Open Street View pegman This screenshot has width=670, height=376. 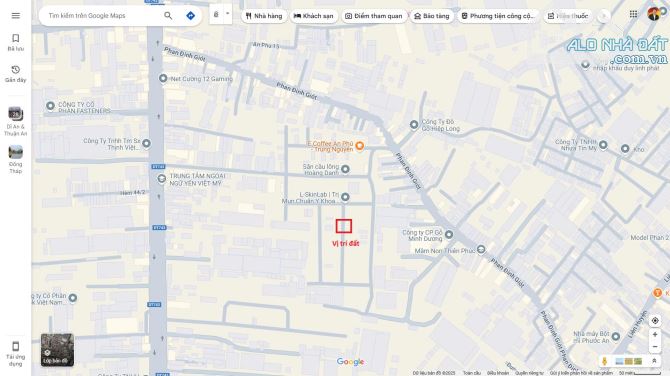[604, 361]
